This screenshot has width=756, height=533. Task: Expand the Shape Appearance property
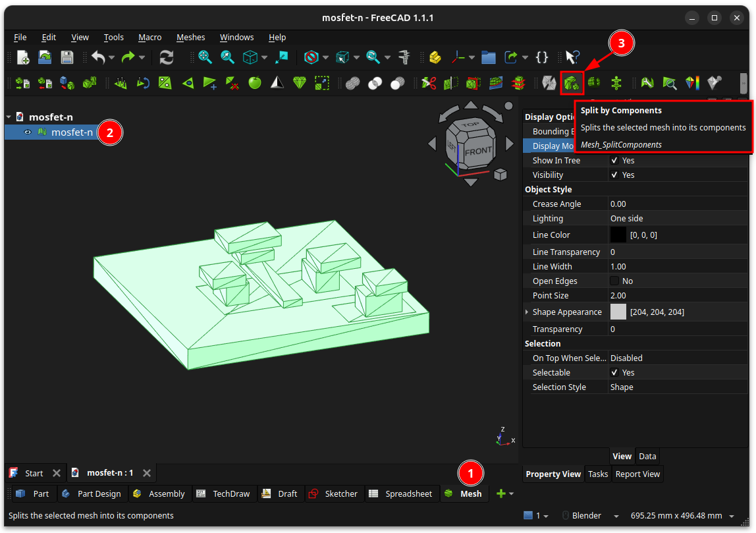(x=527, y=312)
